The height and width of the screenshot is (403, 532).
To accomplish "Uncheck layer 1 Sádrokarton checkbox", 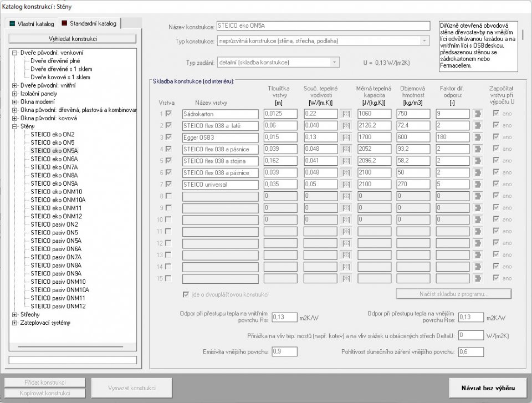I will point(168,114).
